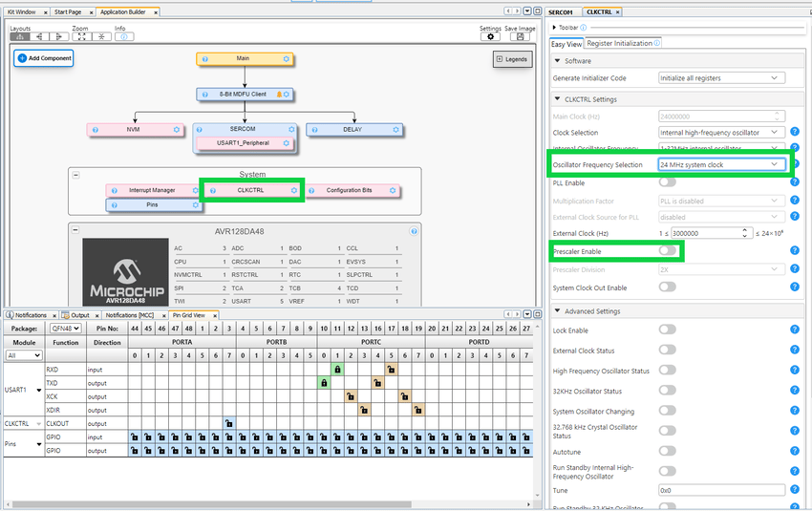
Task: Open the Clock Selection dropdown
Action: 721,133
